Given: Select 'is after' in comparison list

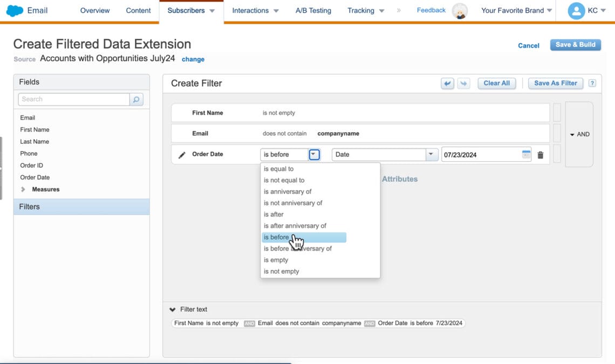Looking at the screenshot, I should (274, 214).
